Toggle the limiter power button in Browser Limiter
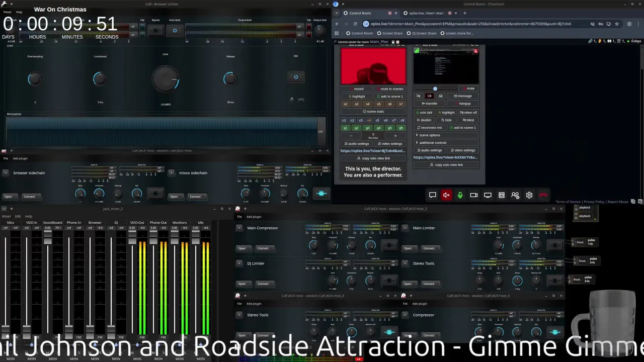The height and width of the screenshot is (362, 644). click(x=175, y=30)
